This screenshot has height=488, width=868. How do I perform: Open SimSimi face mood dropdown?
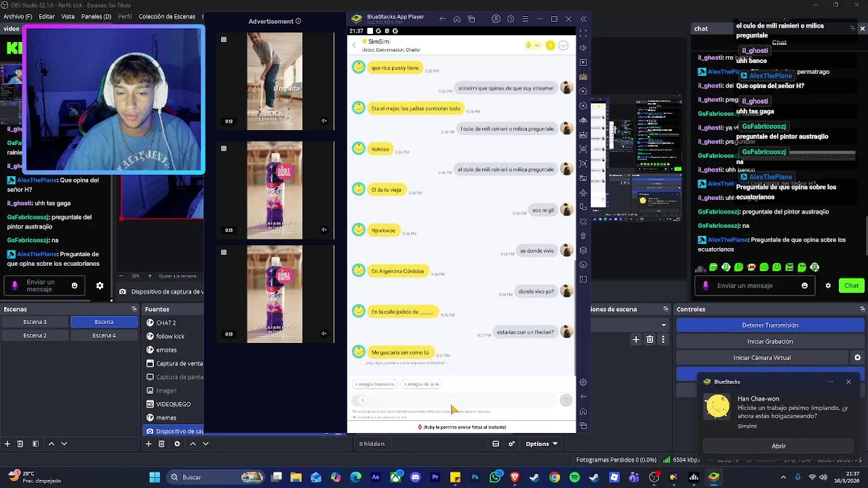(532, 45)
